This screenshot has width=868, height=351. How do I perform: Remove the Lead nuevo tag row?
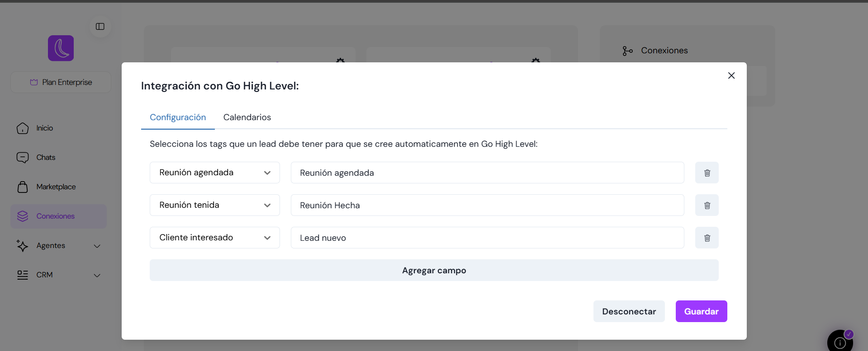[x=707, y=238]
